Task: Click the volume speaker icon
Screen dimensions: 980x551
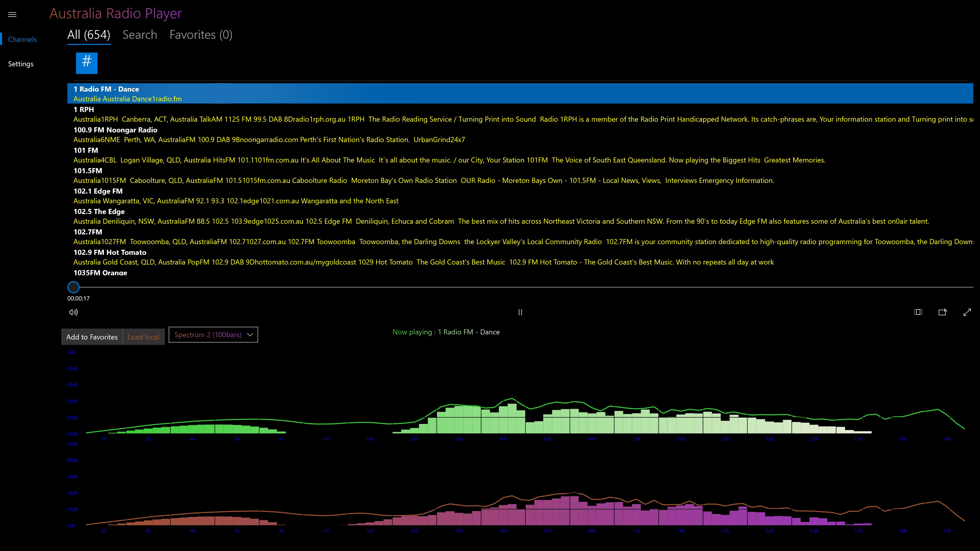Action: click(73, 312)
